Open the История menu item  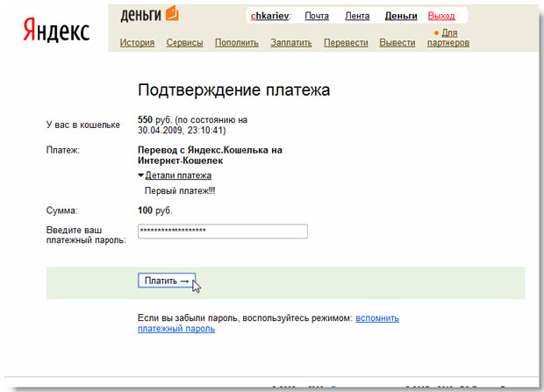tap(137, 43)
